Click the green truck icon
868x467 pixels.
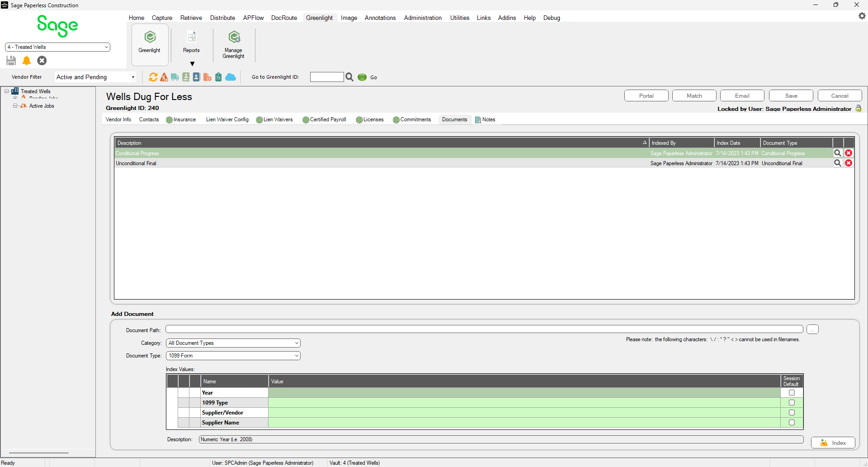coord(175,77)
